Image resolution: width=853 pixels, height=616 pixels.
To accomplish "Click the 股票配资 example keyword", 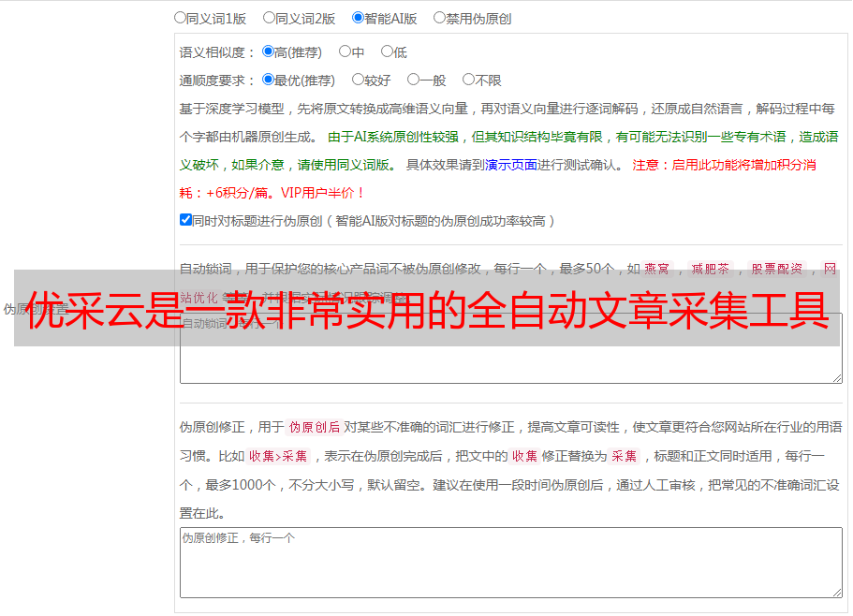I will click(776, 269).
